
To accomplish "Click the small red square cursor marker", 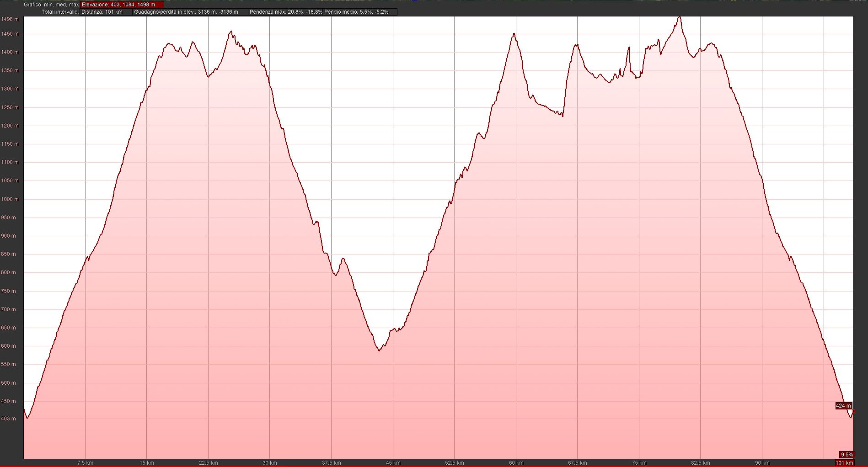I will [x=853, y=412].
